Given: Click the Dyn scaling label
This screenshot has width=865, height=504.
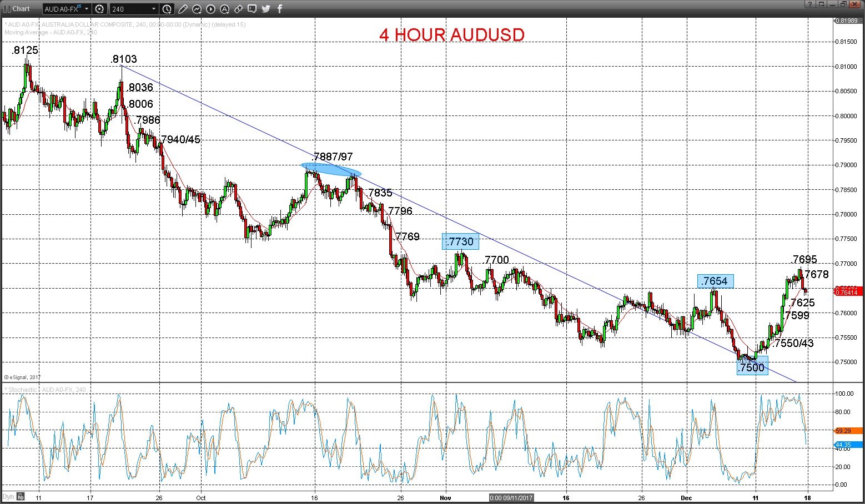Looking at the screenshot, I should pyautogui.click(x=8, y=497).
